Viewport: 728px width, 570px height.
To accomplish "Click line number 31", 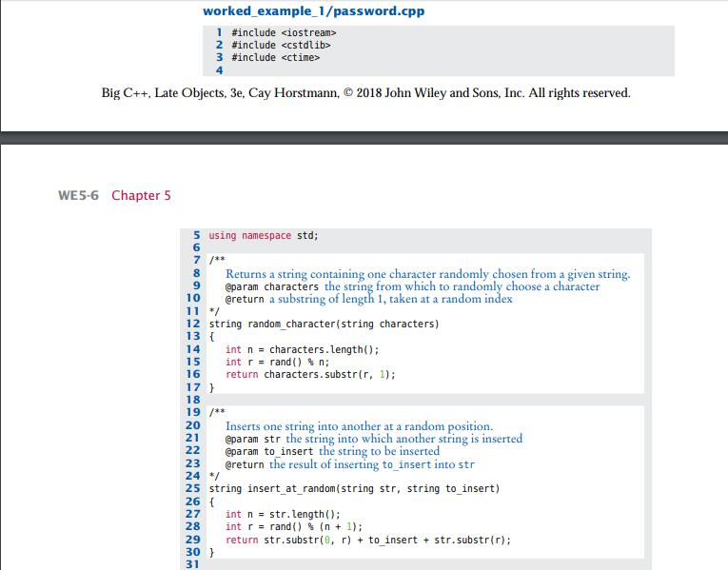I will coord(192,564).
